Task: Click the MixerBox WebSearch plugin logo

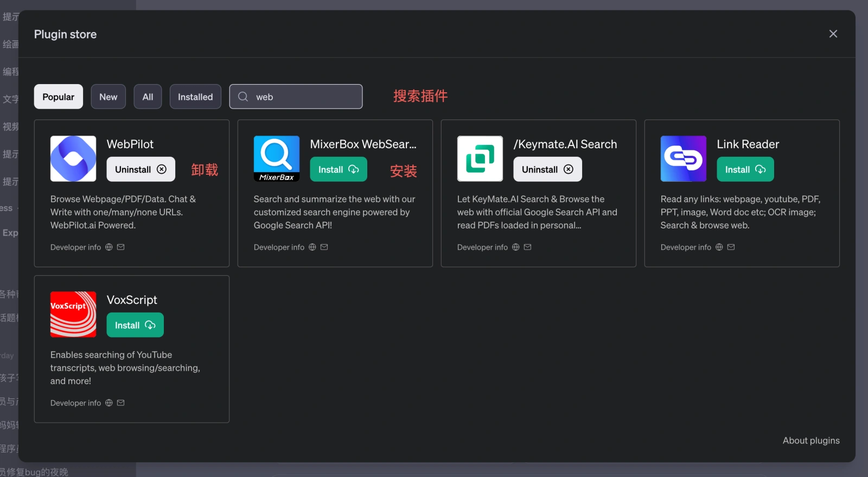Action: [277, 158]
